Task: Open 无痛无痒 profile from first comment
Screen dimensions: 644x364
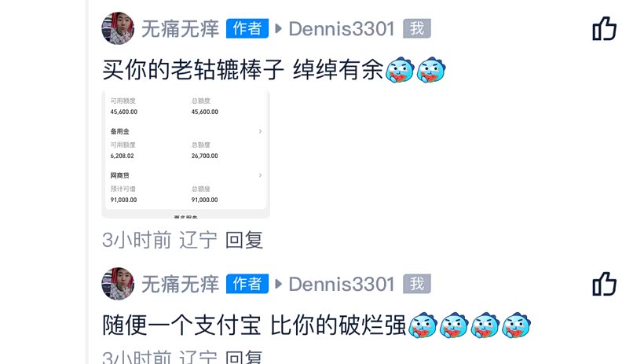Action: pyautogui.click(x=181, y=29)
